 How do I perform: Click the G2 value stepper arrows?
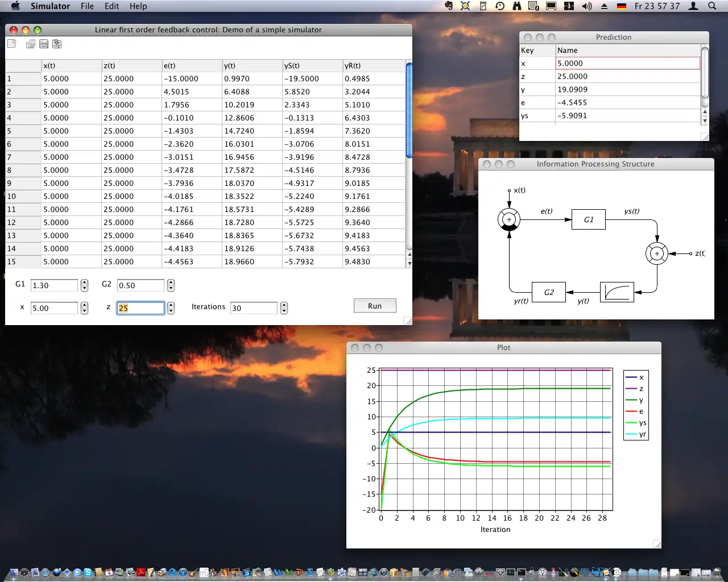coord(171,285)
